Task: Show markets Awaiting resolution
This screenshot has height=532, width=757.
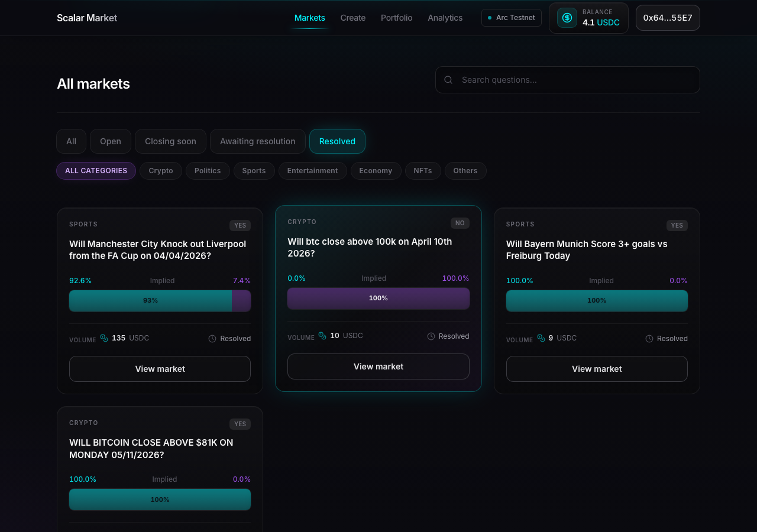Action: [258, 141]
